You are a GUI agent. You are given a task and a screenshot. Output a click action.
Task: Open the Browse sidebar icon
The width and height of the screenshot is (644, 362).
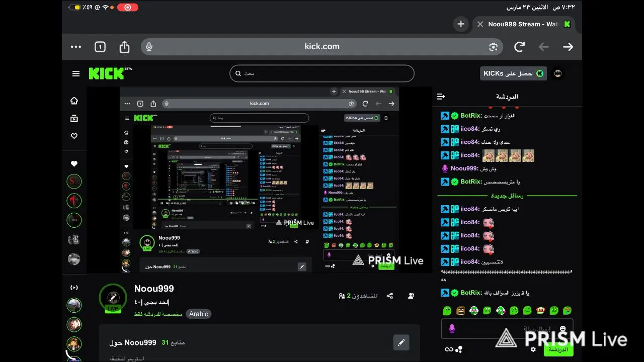pos(74,119)
